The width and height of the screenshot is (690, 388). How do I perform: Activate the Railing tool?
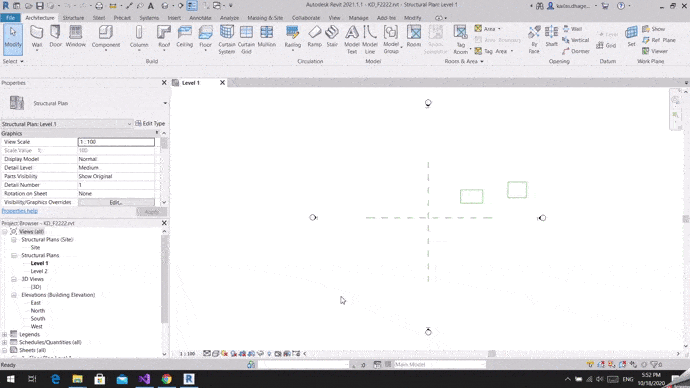(x=293, y=37)
